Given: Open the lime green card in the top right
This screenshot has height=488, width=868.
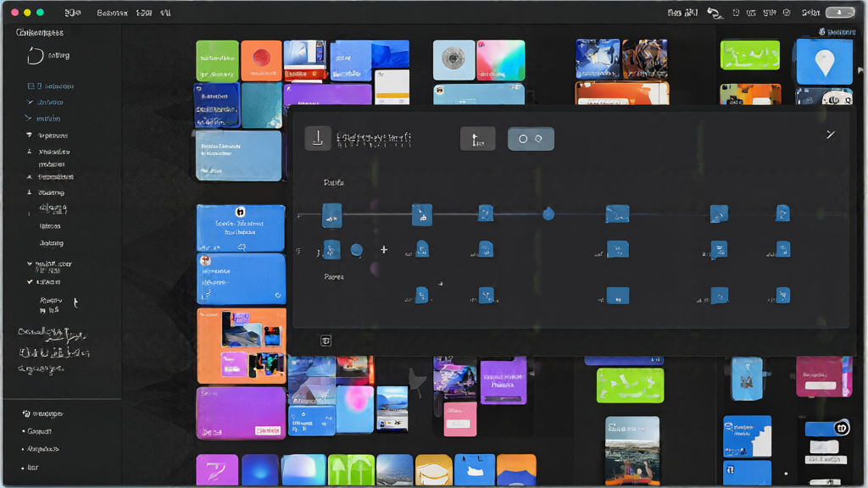Looking at the screenshot, I should click(x=750, y=55).
